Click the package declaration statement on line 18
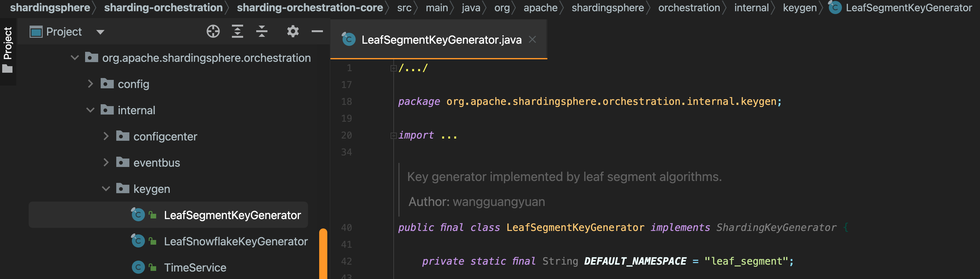 589,101
